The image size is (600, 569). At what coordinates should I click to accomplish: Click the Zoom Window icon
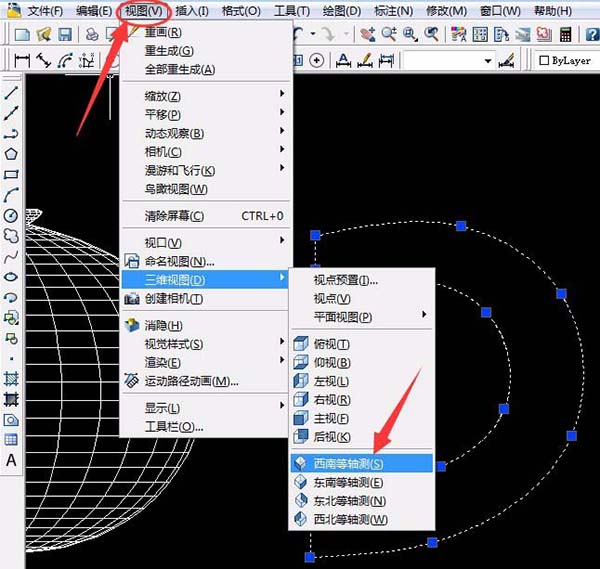pyautogui.click(x=410, y=35)
